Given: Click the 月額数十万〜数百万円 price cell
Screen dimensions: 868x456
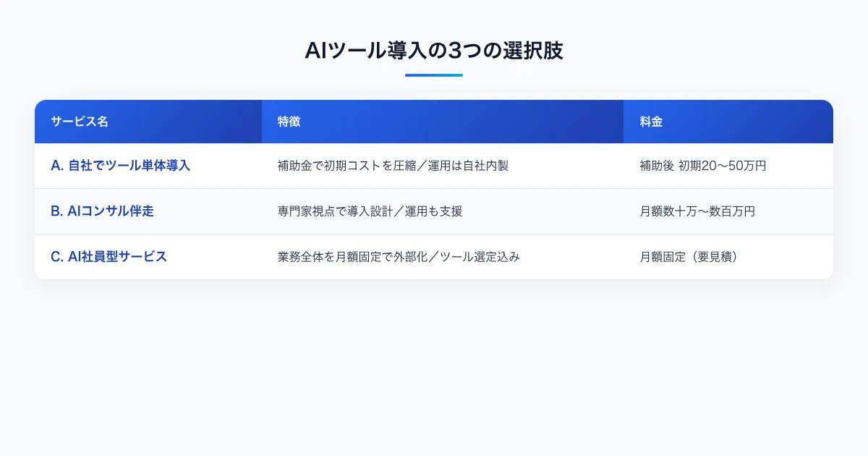Looking at the screenshot, I should pyautogui.click(x=697, y=211).
